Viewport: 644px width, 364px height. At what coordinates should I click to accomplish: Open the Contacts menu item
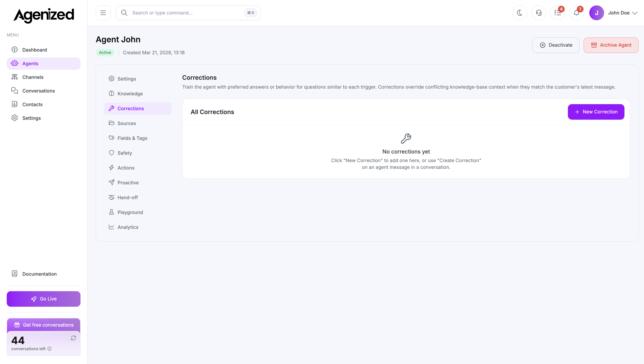(32, 104)
